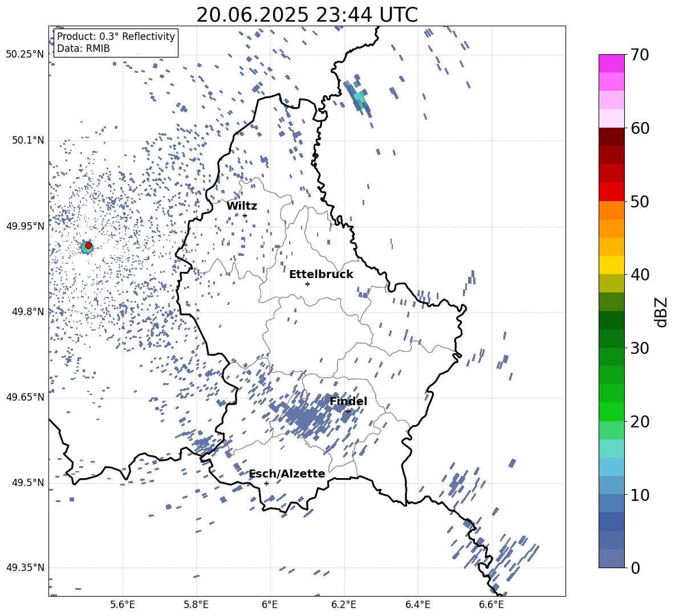Click the bright red colorbar swatch below 50
Image resolution: width=675 pixels, height=616 pixels.
[x=611, y=191]
